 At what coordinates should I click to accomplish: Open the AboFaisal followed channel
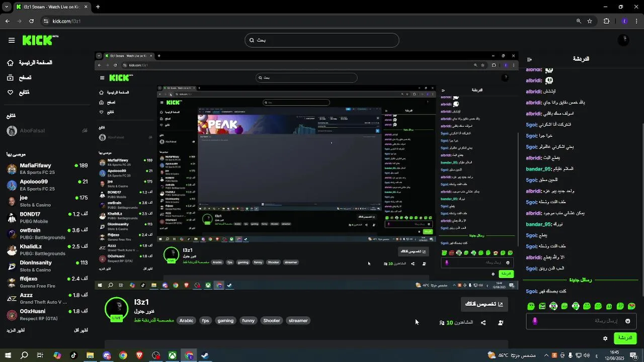pos(47,131)
